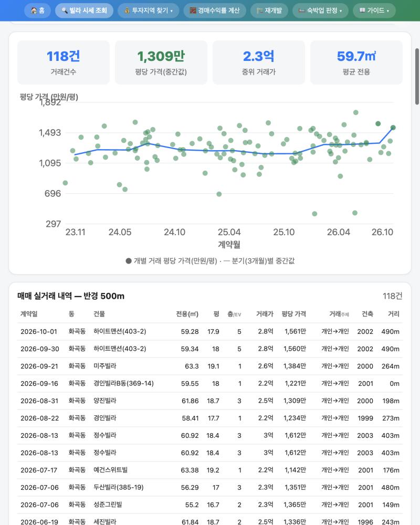Sort table by 전용(㎡) column header

[x=187, y=314]
